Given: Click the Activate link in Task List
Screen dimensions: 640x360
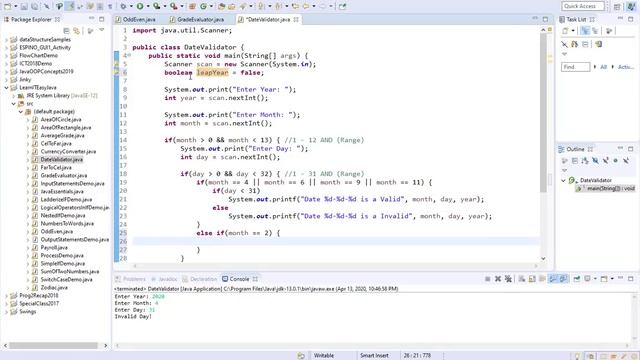Looking at the screenshot, I should click(626, 67).
